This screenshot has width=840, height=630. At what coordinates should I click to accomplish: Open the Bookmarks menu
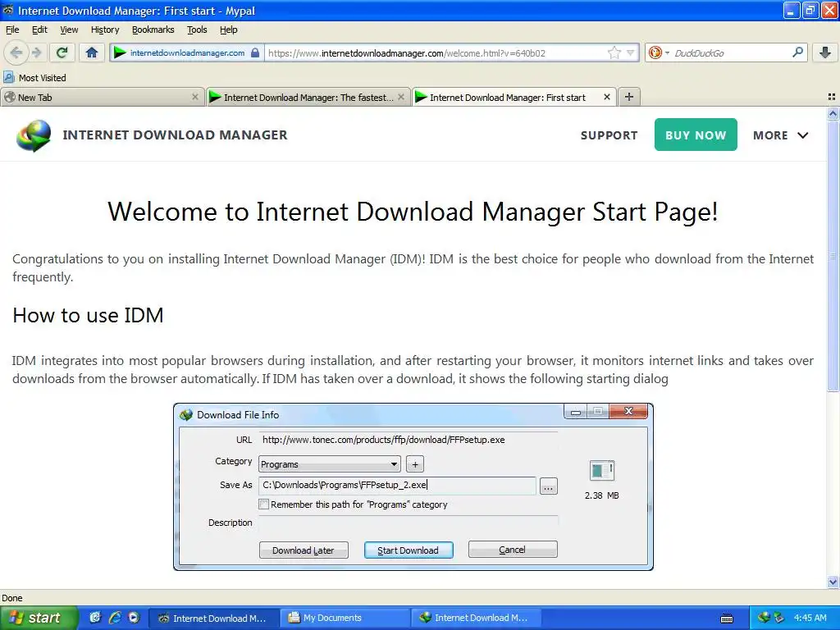[x=153, y=30]
